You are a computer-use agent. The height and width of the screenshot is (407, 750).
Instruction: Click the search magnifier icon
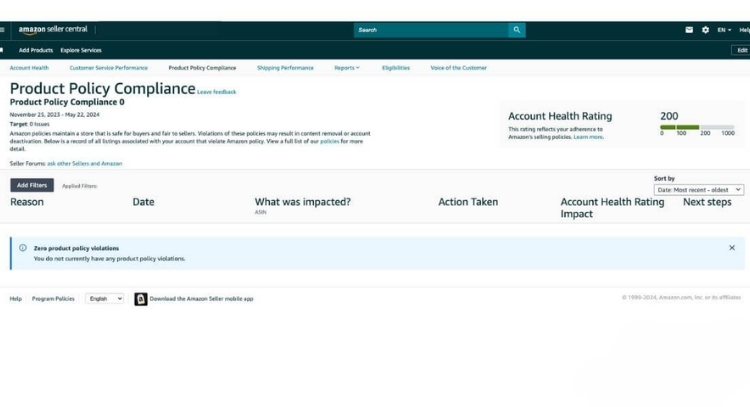tap(516, 30)
